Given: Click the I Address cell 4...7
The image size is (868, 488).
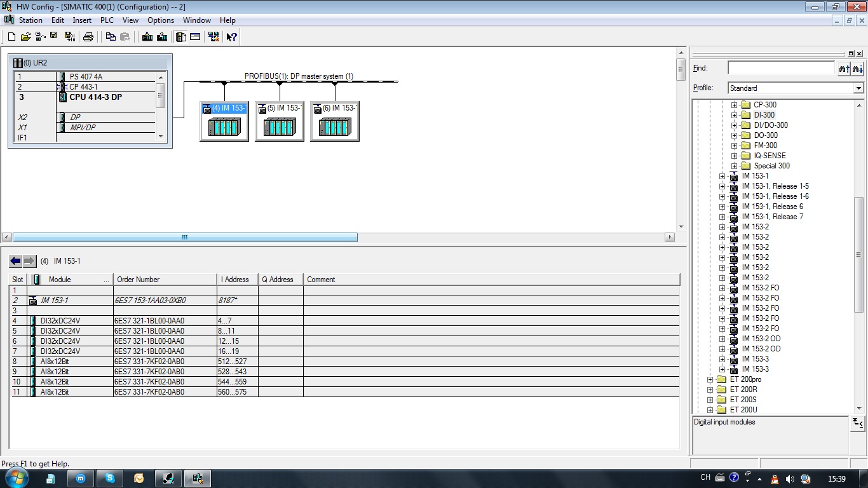Looking at the screenshot, I should point(237,321).
